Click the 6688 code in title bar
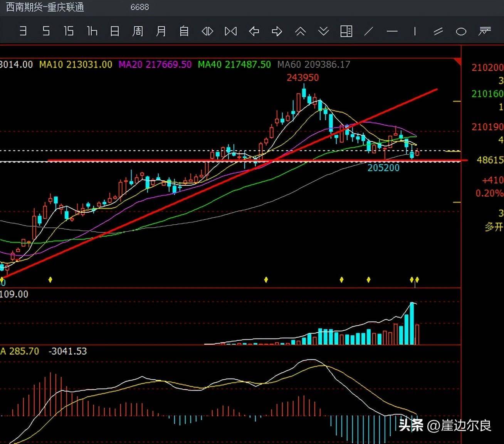 [x=139, y=7]
